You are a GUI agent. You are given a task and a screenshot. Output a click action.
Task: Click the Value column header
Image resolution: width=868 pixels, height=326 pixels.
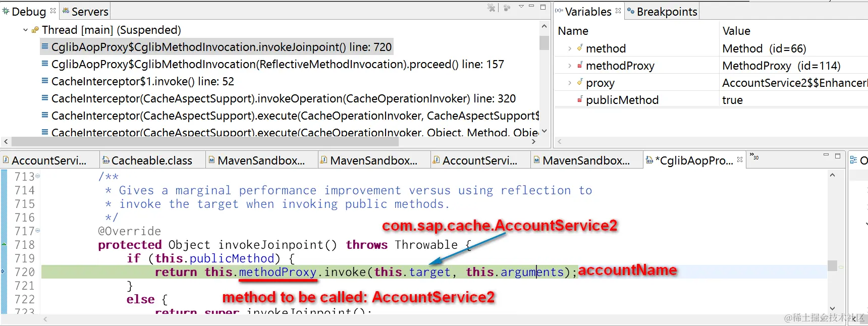736,31
